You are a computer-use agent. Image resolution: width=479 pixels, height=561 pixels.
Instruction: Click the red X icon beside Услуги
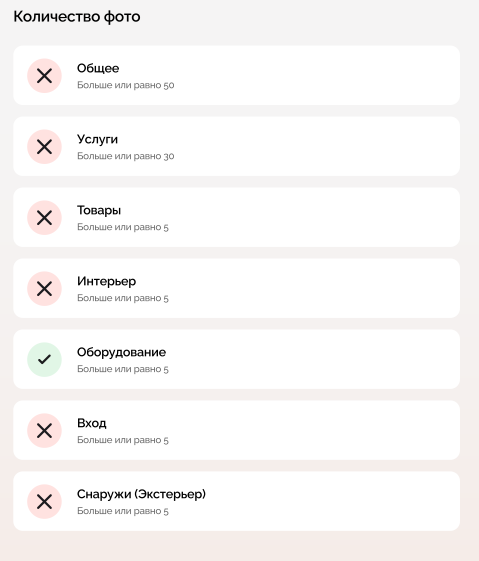tap(44, 147)
